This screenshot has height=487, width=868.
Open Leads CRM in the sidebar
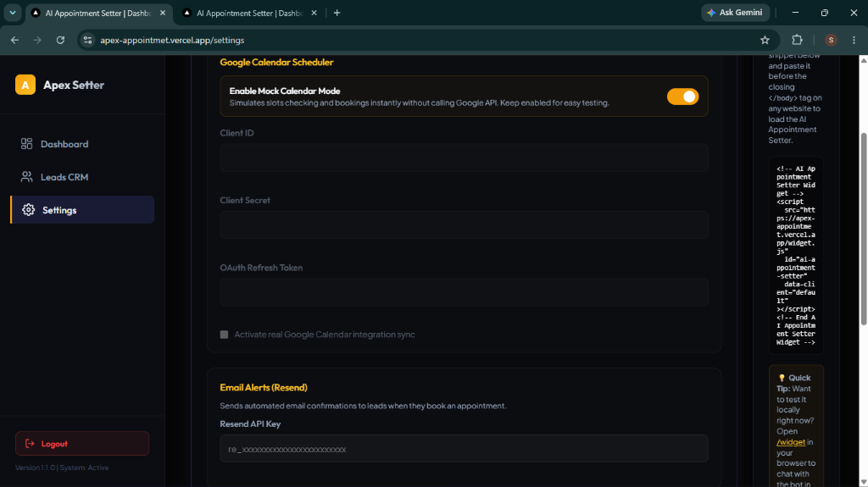(82, 177)
